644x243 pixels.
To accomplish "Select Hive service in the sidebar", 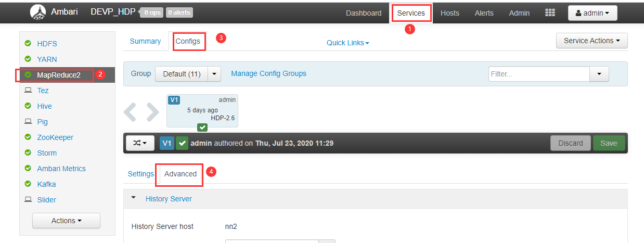I will 44,106.
